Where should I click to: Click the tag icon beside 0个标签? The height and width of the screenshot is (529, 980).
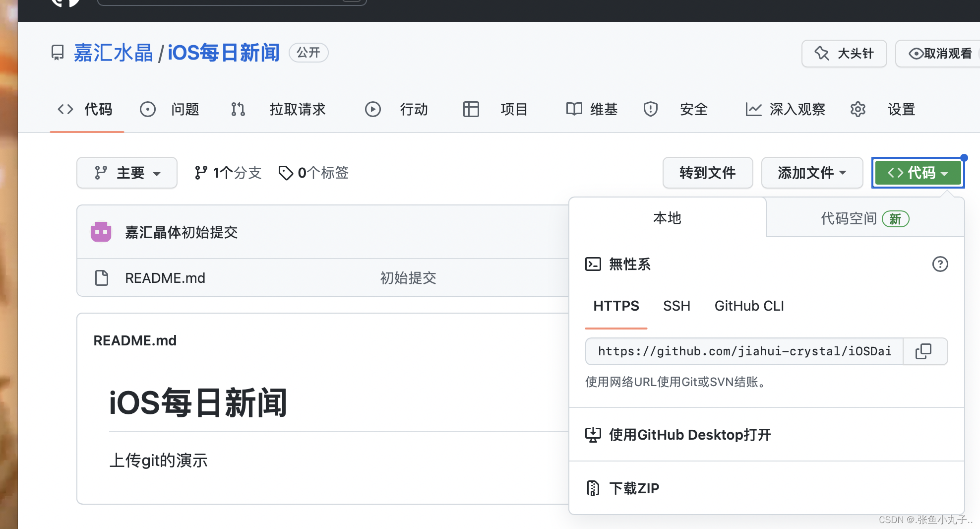[x=286, y=173]
